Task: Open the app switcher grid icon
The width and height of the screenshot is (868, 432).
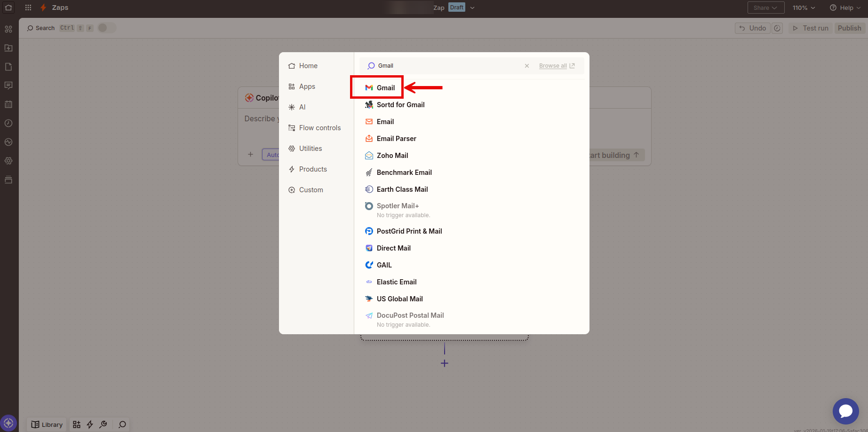Action: point(28,8)
